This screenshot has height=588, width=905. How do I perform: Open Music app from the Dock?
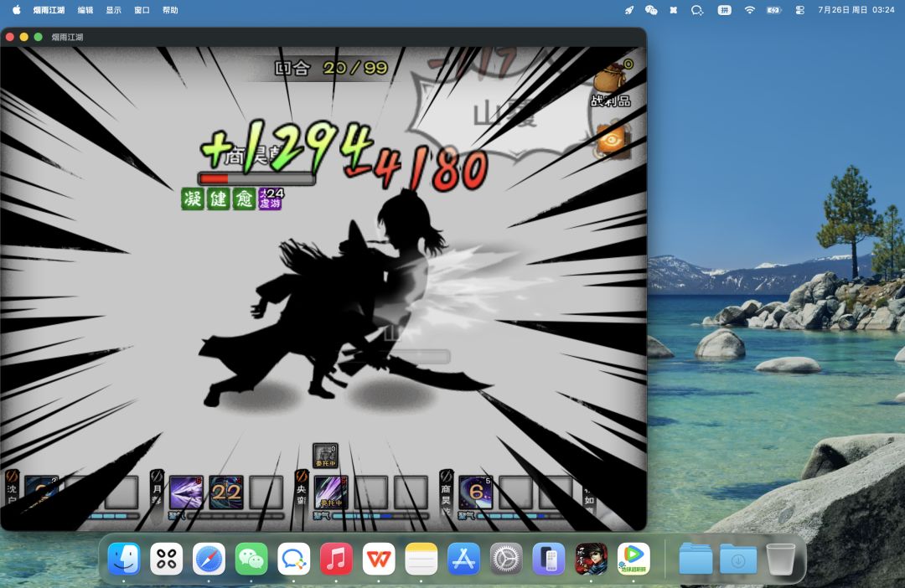click(336, 559)
